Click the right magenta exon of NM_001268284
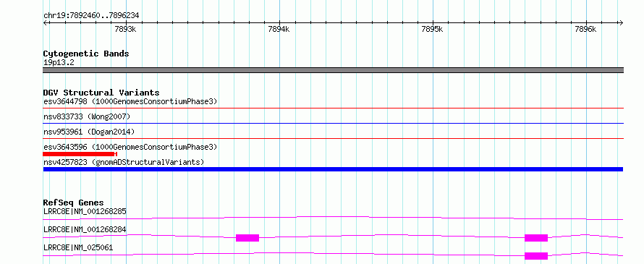This screenshot has width=644, height=264. coord(536,238)
